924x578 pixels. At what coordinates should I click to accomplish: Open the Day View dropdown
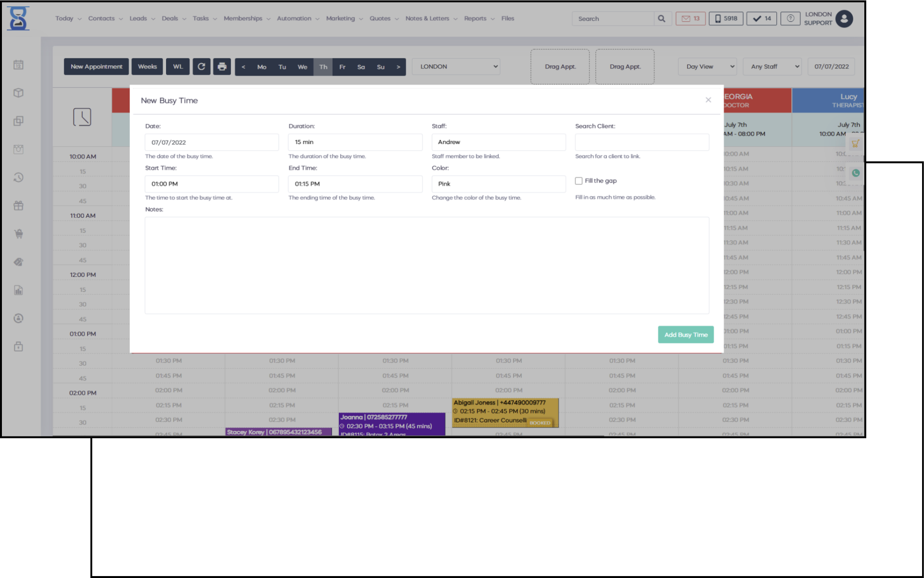point(707,66)
